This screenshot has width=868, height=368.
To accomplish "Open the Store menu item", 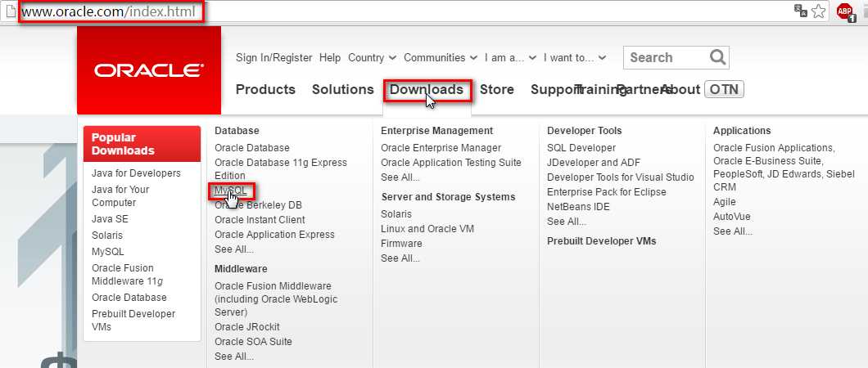I will (496, 89).
